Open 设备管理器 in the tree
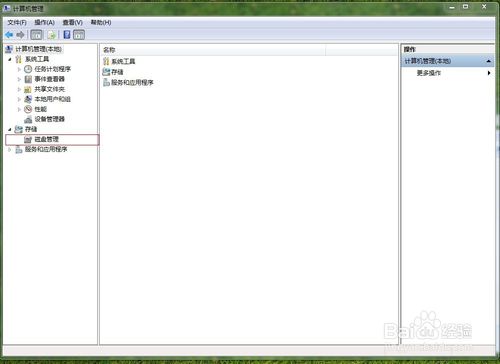 point(49,119)
